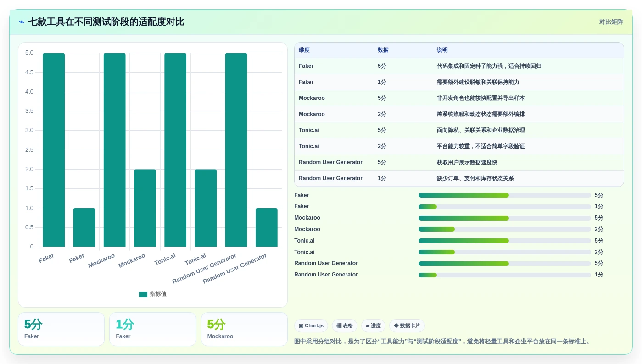Click the short Faker bar valued 1.0
The width and height of the screenshot is (642, 364).
point(84,227)
